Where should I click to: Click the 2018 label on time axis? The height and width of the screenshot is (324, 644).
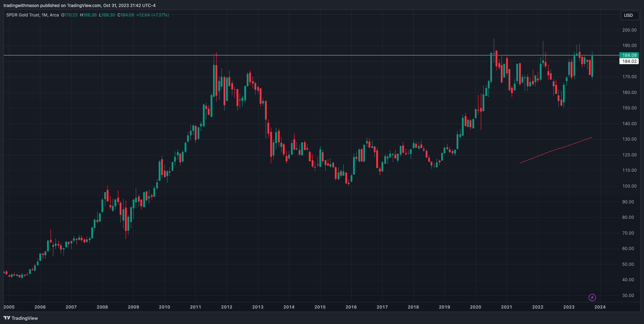click(413, 307)
